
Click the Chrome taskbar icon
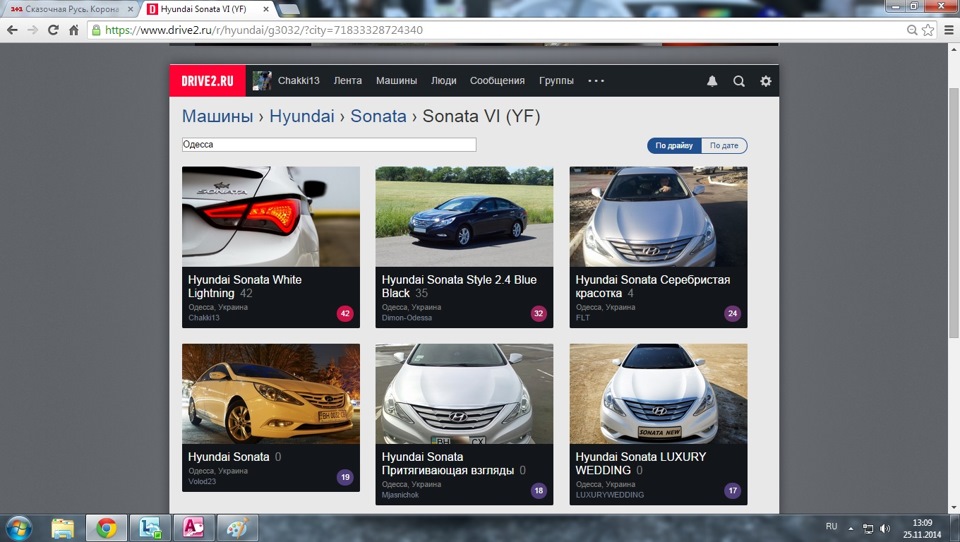(x=106, y=528)
